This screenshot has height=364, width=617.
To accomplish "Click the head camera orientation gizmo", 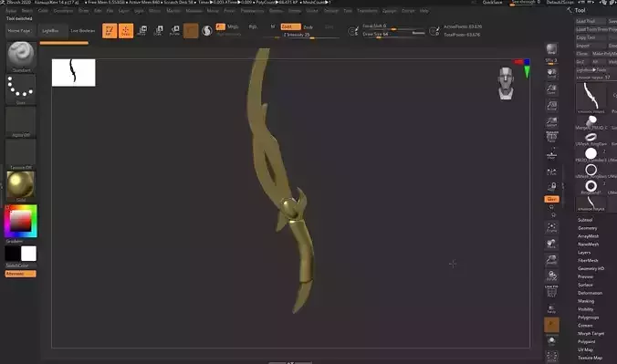I will click(x=506, y=83).
